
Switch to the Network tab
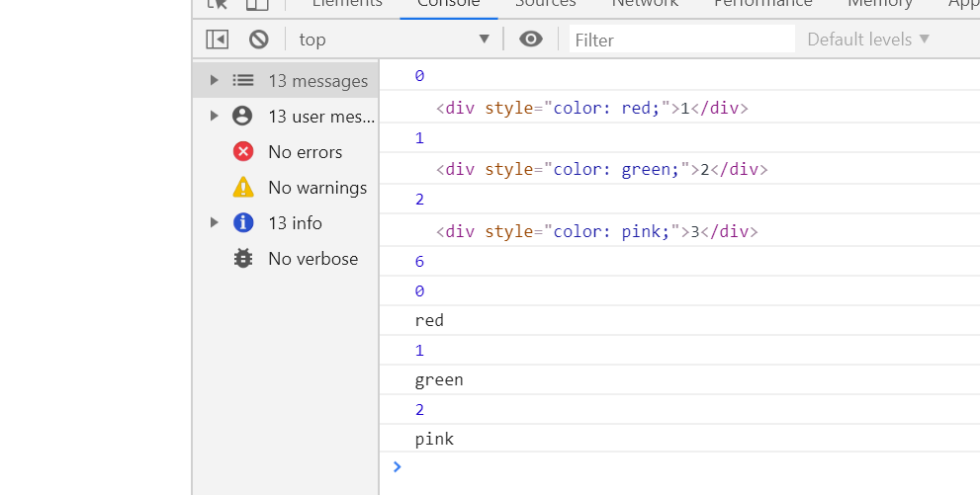tap(645, 5)
